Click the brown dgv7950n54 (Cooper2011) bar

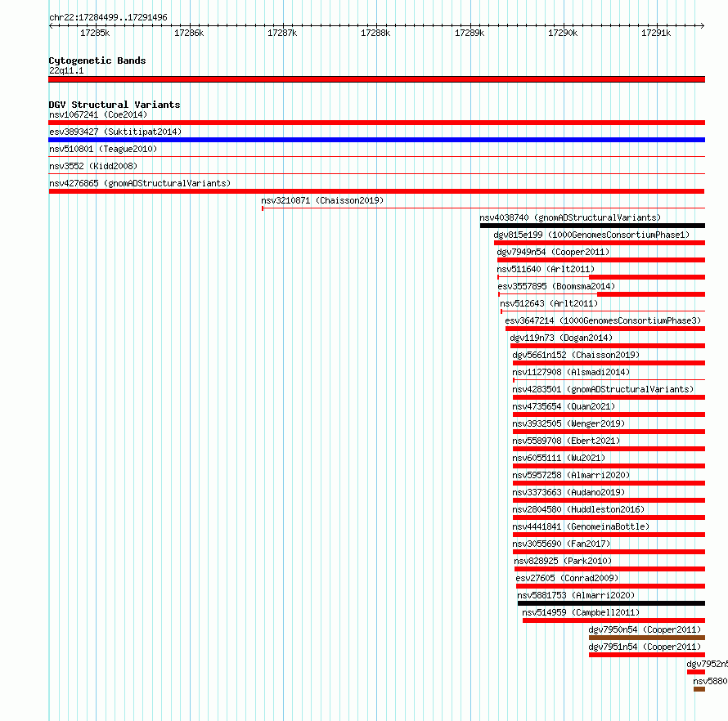point(647,638)
